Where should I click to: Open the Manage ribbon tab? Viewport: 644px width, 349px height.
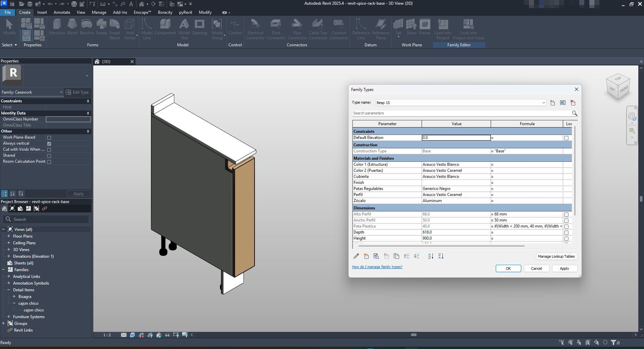tap(99, 12)
